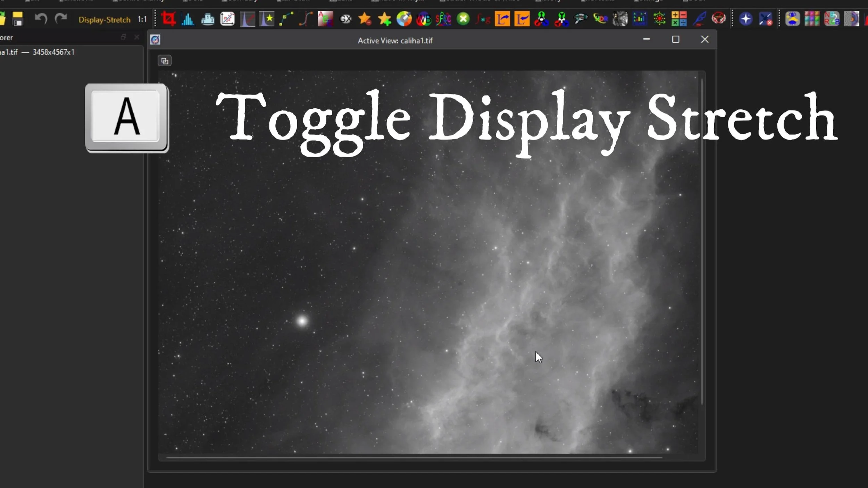The width and height of the screenshot is (868, 488).
Task: Open the blue Histogram tool
Action: pos(188,19)
